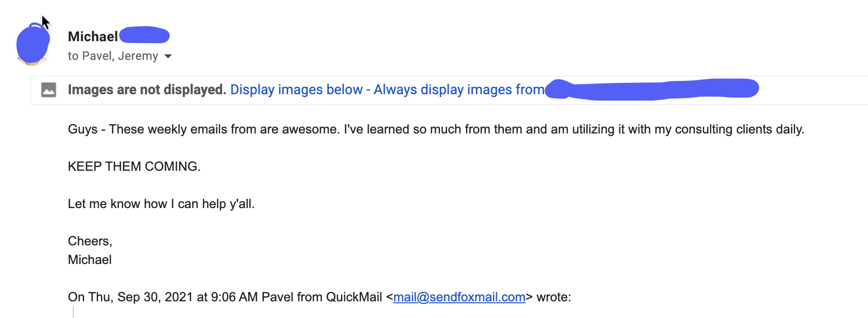Screen dimensions: 868x318
Task: Click the sender's profile avatar
Action: point(32,45)
